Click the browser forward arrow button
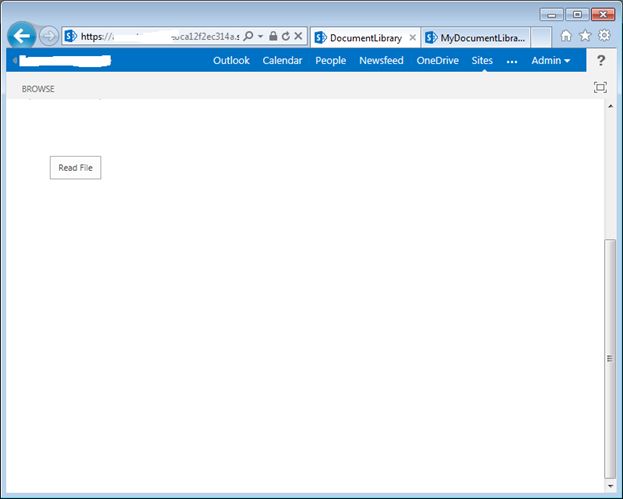 49,37
